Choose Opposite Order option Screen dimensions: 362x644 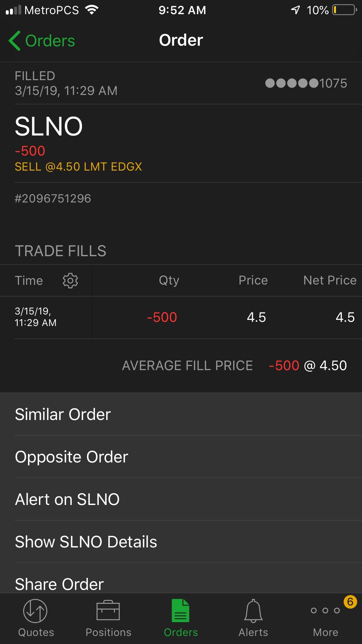(72, 457)
